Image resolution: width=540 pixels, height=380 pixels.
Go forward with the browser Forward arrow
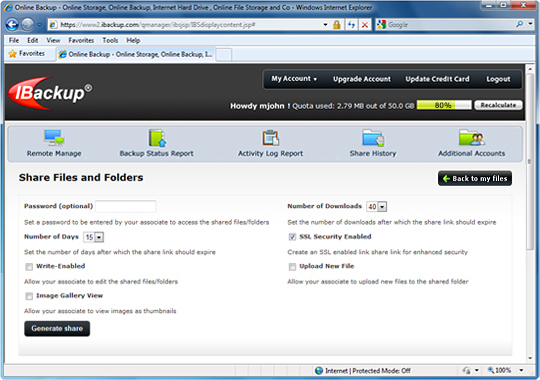28,24
